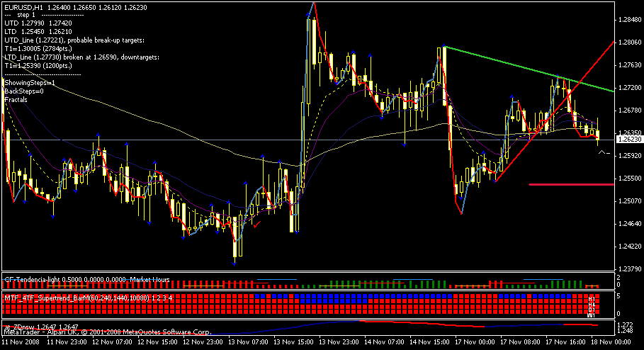Click the W1 row label in Supertrend panel
Image resolution: width=644 pixels, height=350 pixels.
tap(591, 315)
